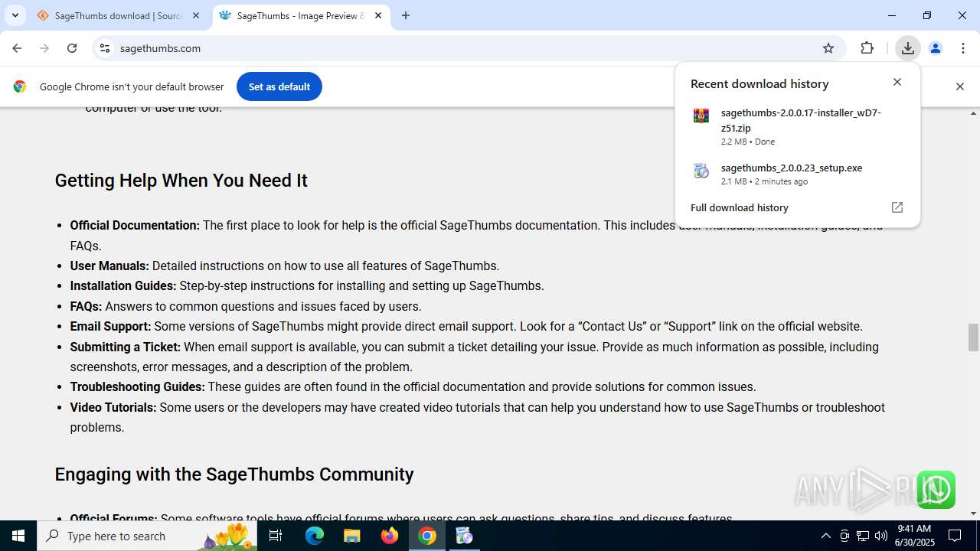
Task: Click the taskbar search box
Action: [x=148, y=536]
